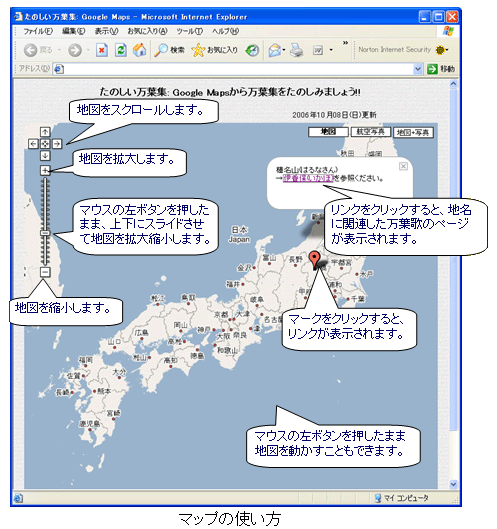Expand the toolbar overflow chevron
This screenshot has width=497, height=529.
pos(345,43)
